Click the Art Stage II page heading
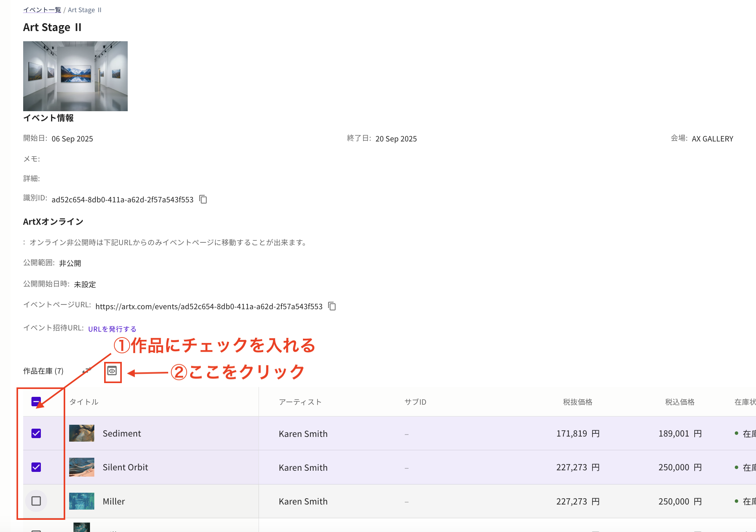Viewport: 756px width, 532px height. (52, 27)
